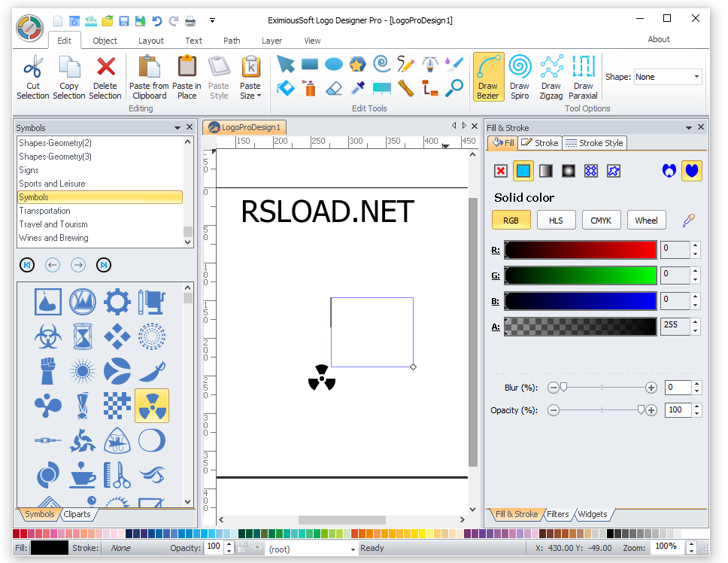Activate the Draw Zigzag tool
Screen dimensions: 728x563
(x=551, y=76)
